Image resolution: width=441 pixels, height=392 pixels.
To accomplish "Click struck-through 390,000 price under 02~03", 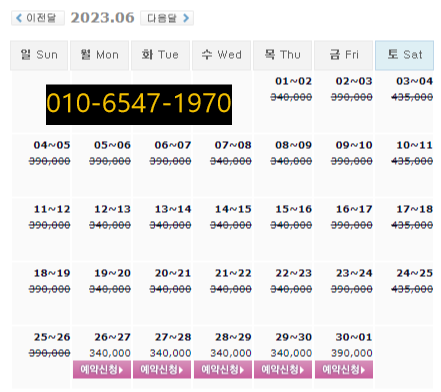I will click(x=352, y=97).
